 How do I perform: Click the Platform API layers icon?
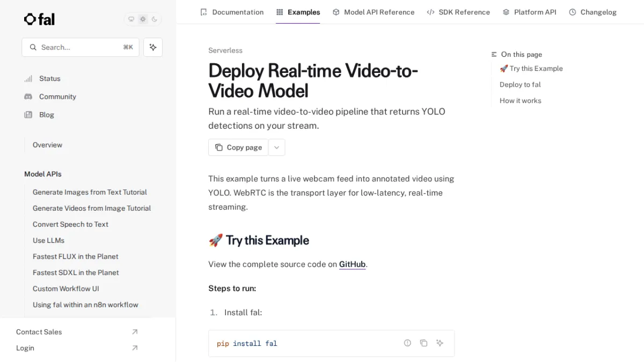[506, 12]
